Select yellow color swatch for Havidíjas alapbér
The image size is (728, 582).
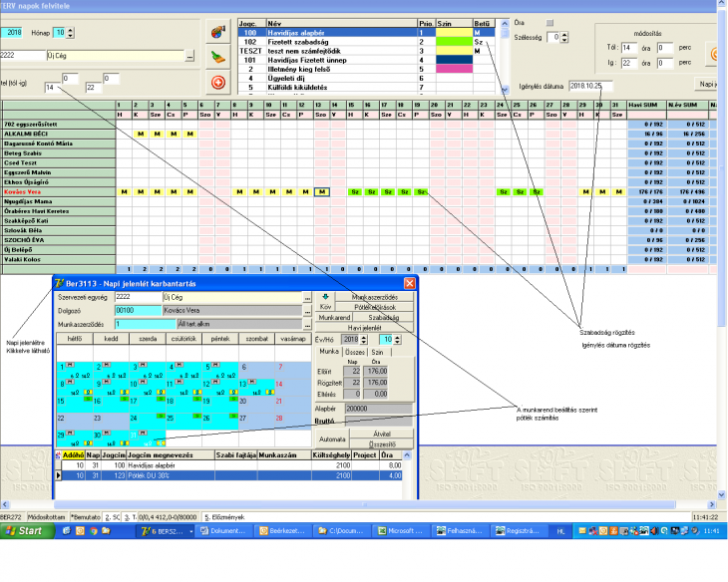tap(455, 33)
